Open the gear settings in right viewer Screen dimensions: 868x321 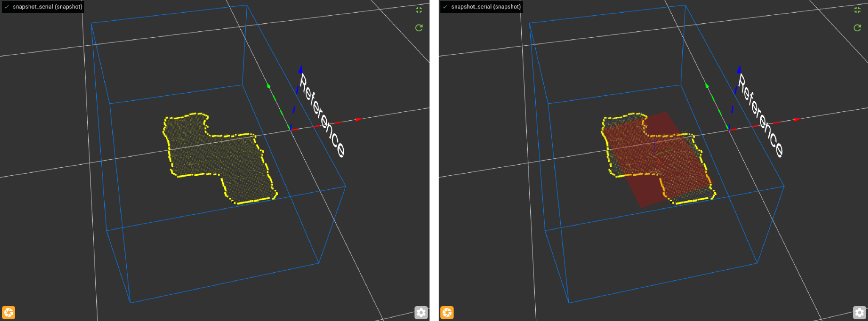click(x=860, y=313)
